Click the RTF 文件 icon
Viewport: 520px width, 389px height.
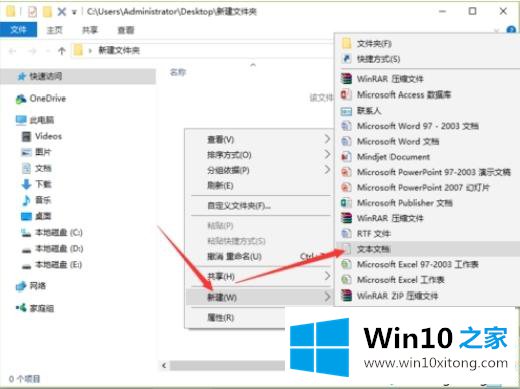pos(346,233)
